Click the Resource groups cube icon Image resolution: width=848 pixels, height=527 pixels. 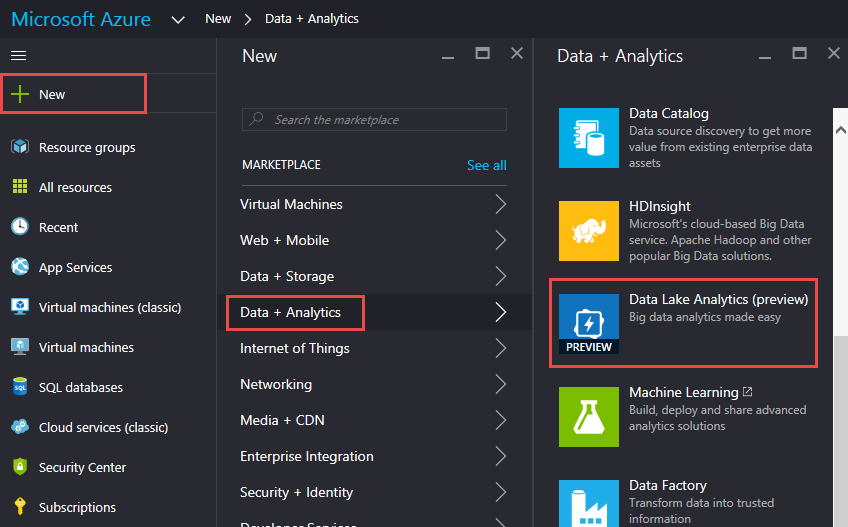(20, 147)
